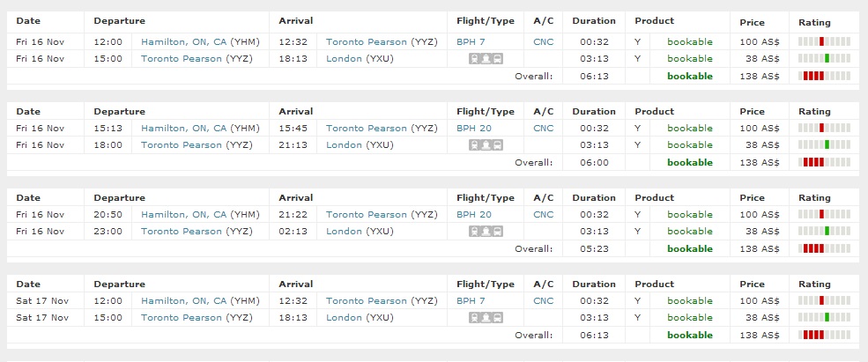The image size is (868, 362).
Task: Click green rating bar on Friday 18:00 leg
Action: 824,145
